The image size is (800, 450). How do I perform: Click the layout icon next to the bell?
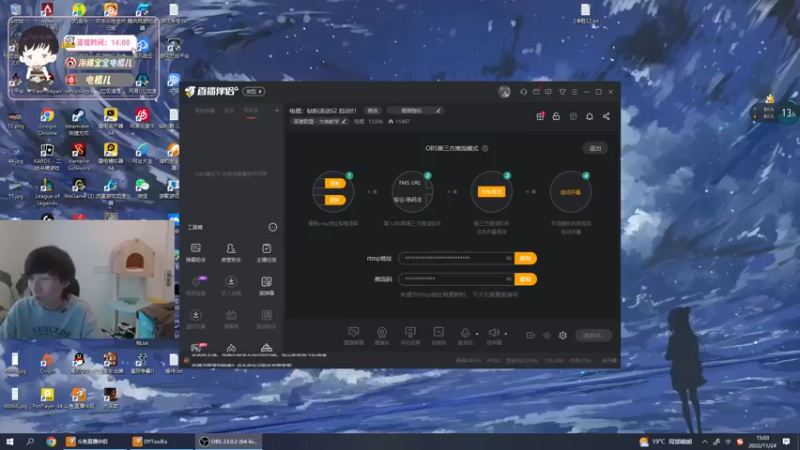point(573,116)
